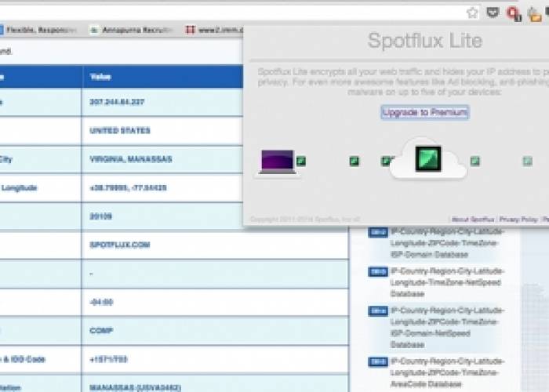549x392 pixels.
Task: Select the UNITED STATES cell
Action: pyautogui.click(x=163, y=131)
